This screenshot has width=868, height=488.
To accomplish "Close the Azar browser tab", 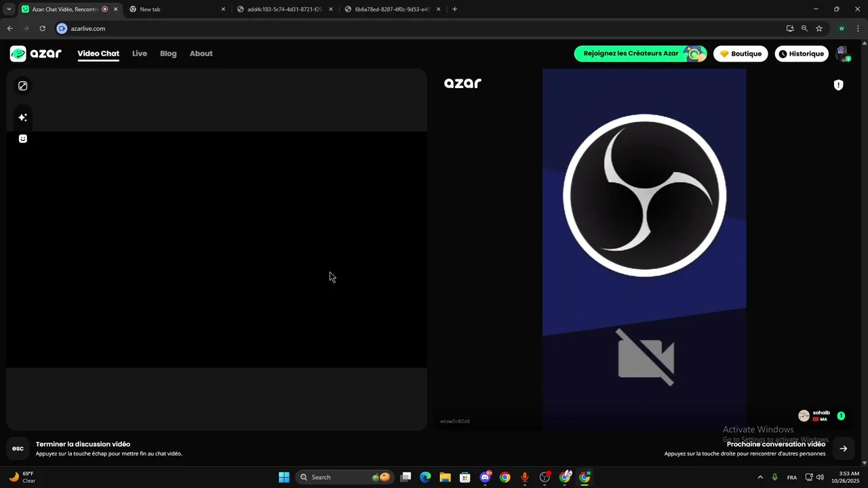I will pos(115,9).
